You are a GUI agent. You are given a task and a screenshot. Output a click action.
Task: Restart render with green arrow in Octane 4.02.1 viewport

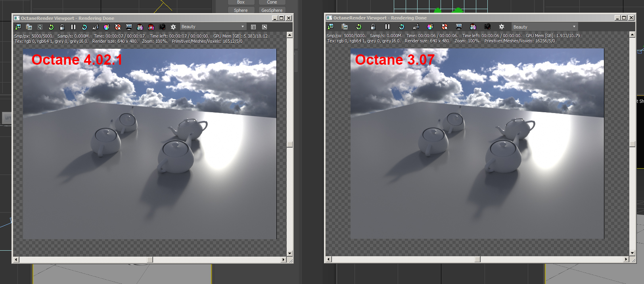point(51,27)
